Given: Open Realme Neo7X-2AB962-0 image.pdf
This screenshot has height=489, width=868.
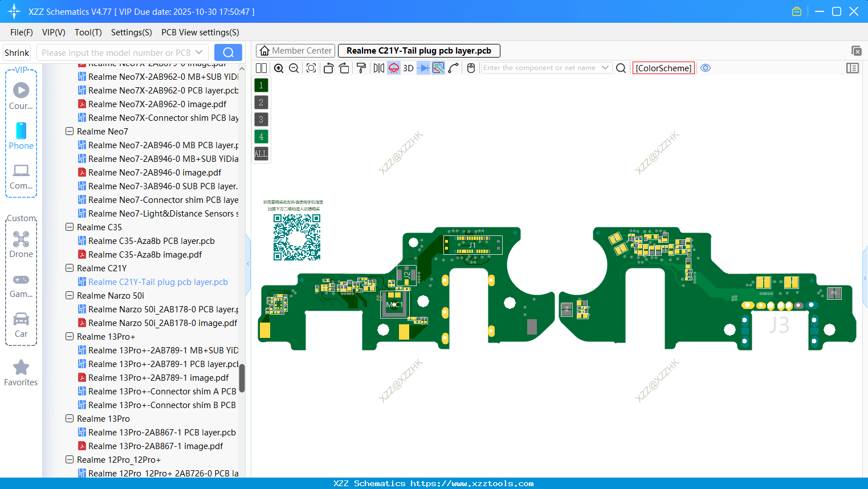Looking at the screenshot, I should (x=157, y=104).
